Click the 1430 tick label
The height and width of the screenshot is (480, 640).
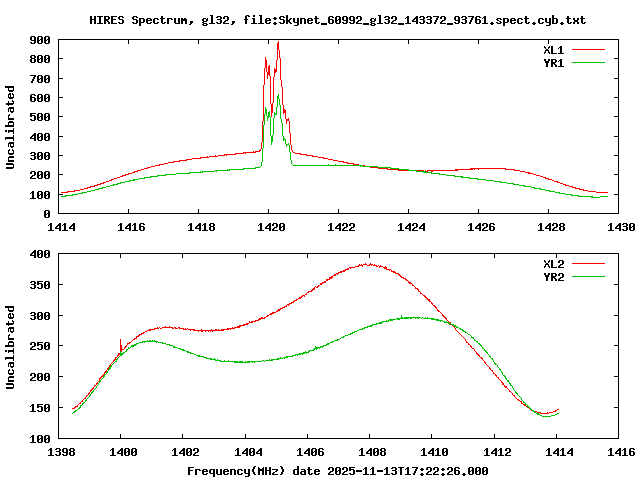(x=621, y=227)
